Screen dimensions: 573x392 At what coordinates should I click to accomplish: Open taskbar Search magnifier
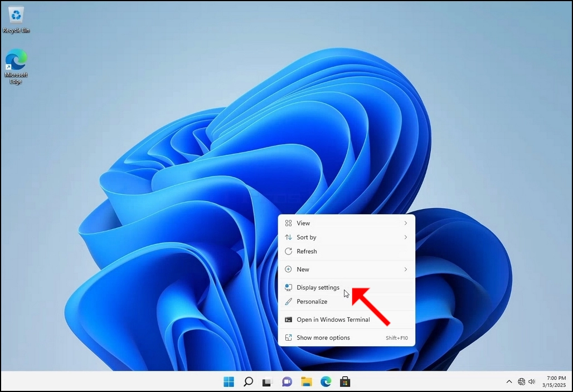pyautogui.click(x=248, y=382)
